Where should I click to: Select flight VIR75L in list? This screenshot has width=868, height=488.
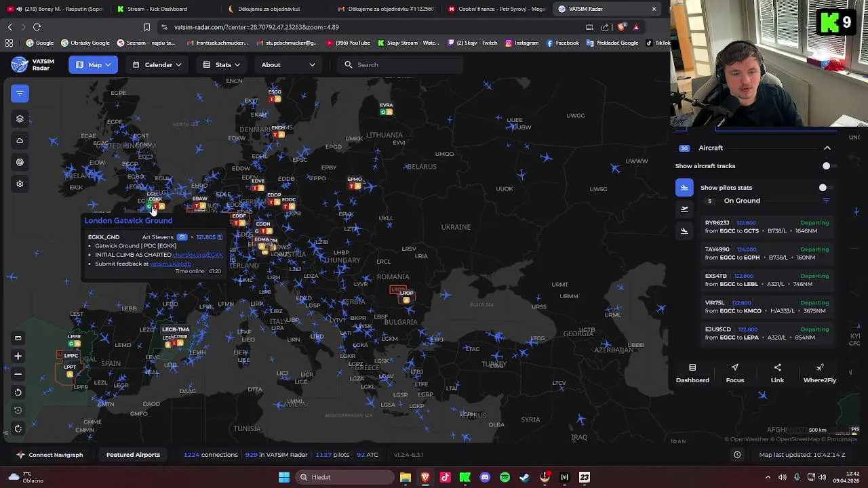click(766, 307)
